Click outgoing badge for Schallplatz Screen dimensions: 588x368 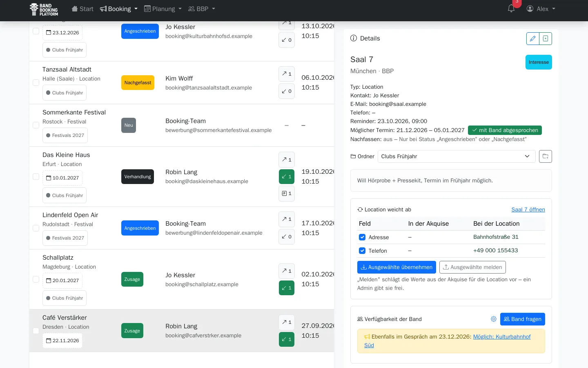[287, 271]
